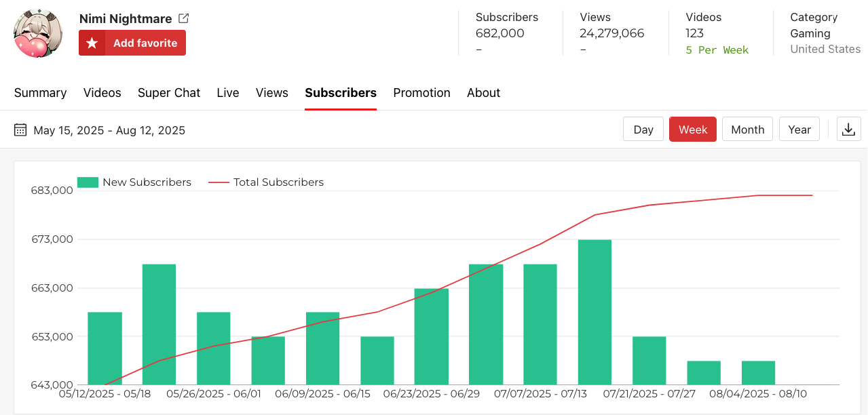The width and height of the screenshot is (868, 415).
Task: Select the Subscribers tab
Action: click(341, 93)
